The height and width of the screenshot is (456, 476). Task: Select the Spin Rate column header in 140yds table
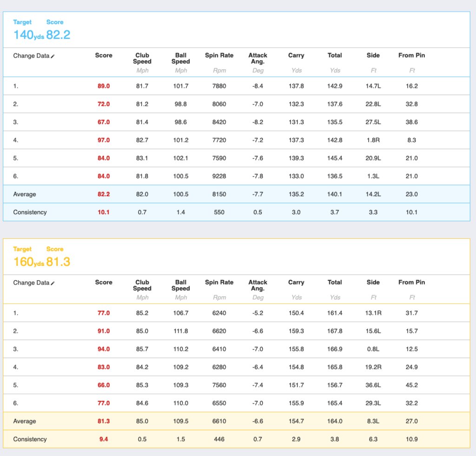[x=219, y=55]
